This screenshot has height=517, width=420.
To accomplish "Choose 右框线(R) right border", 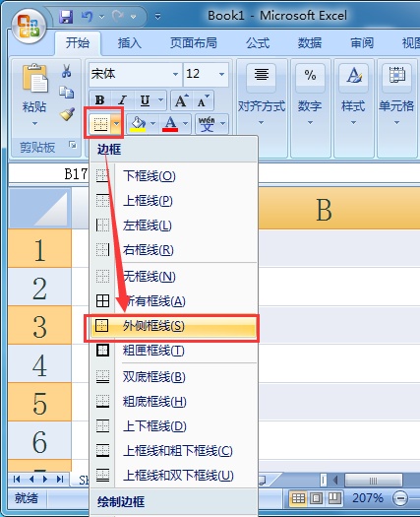I will pyautogui.click(x=173, y=250).
